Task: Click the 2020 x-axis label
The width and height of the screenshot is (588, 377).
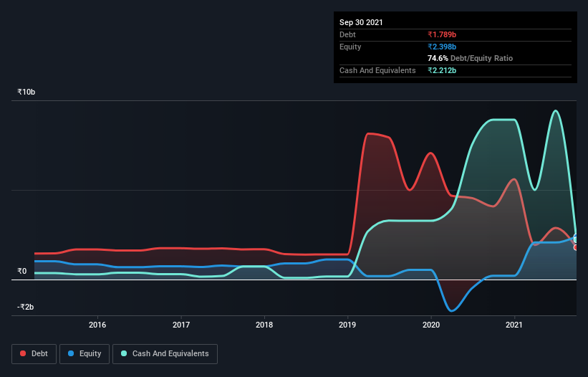Action: click(x=431, y=325)
